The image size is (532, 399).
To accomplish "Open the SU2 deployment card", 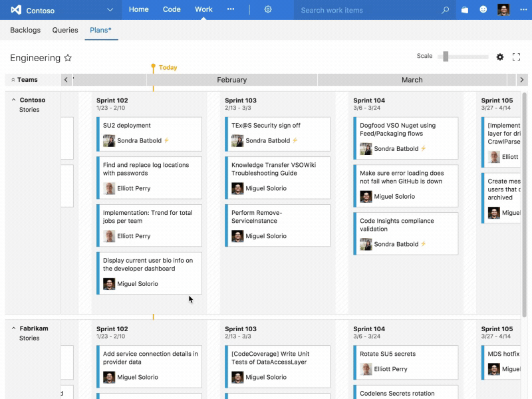I will (x=149, y=134).
